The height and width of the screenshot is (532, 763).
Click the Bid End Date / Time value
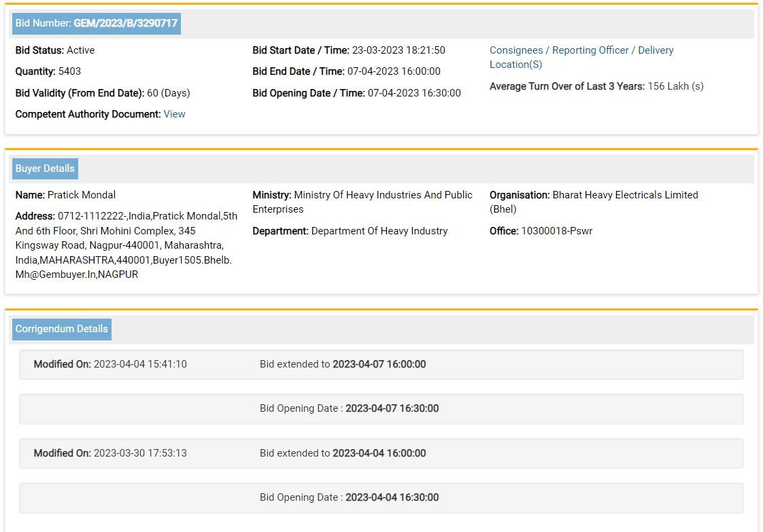pos(394,71)
